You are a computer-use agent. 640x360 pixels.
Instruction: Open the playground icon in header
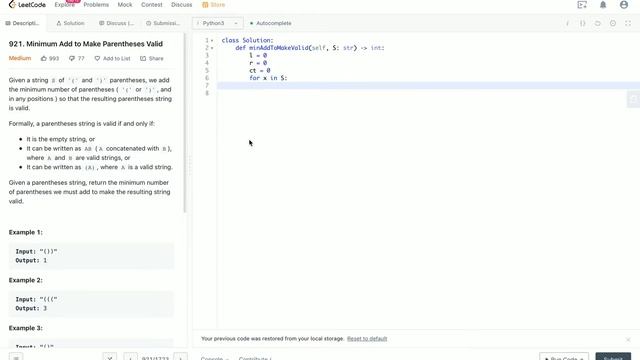click(x=582, y=5)
